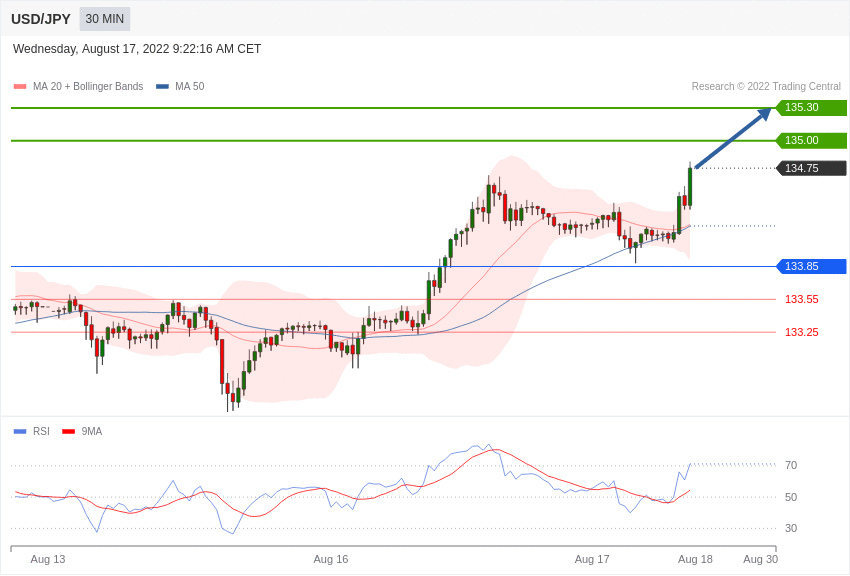
Task: Click the 135.30 green price tag
Action: click(x=811, y=108)
